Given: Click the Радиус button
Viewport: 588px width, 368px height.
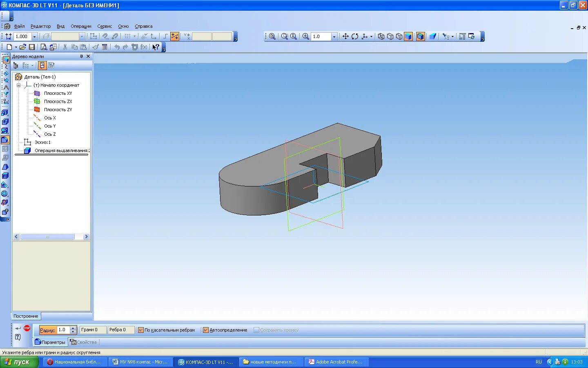Looking at the screenshot, I should 48,330.
